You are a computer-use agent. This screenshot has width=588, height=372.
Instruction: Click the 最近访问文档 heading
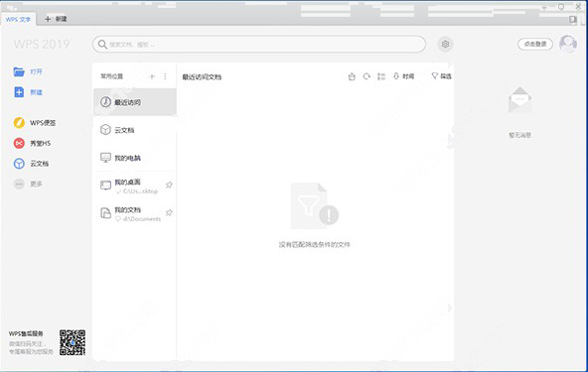pyautogui.click(x=202, y=77)
